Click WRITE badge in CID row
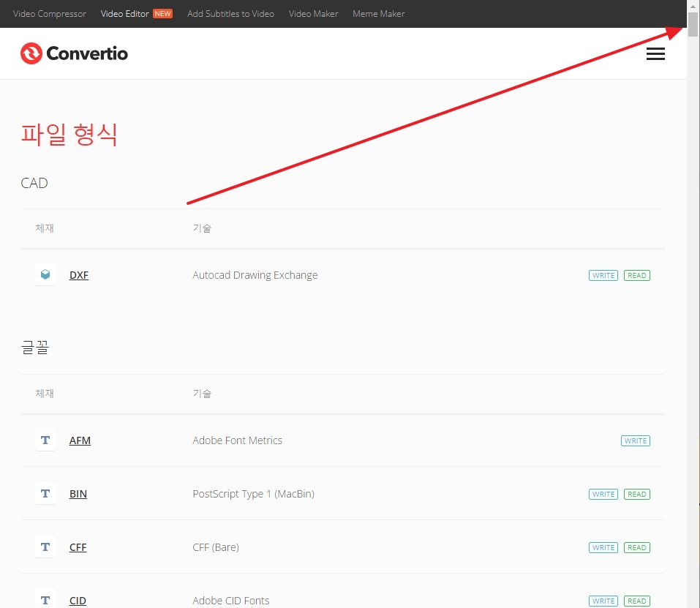700x608 pixels. point(603,601)
